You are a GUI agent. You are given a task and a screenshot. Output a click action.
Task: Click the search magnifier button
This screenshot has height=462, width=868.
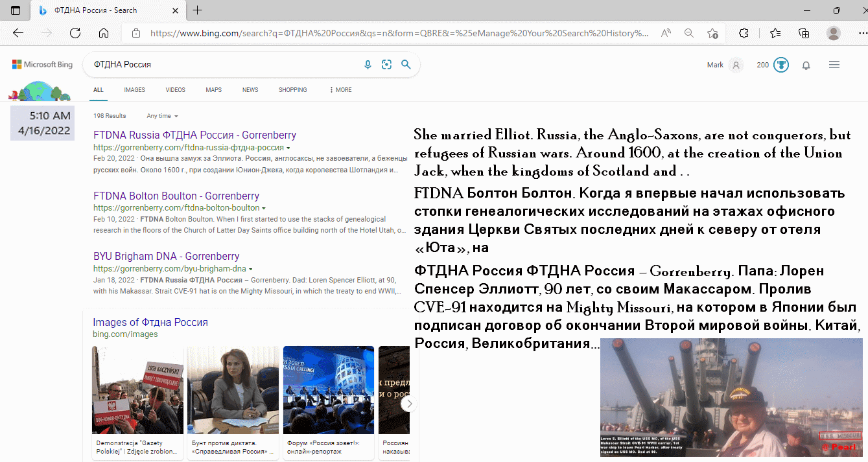(406, 65)
